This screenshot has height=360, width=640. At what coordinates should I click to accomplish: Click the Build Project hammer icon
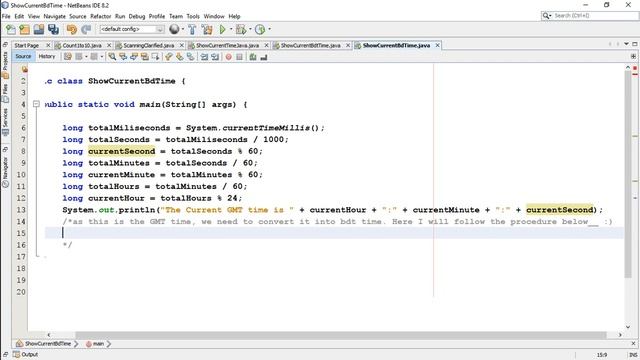click(192, 29)
